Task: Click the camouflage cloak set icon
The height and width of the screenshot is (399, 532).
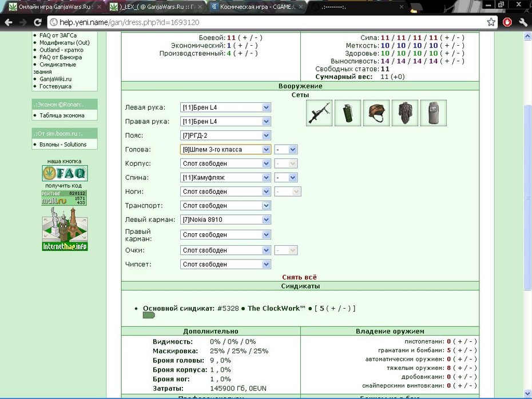Action: coord(405,113)
